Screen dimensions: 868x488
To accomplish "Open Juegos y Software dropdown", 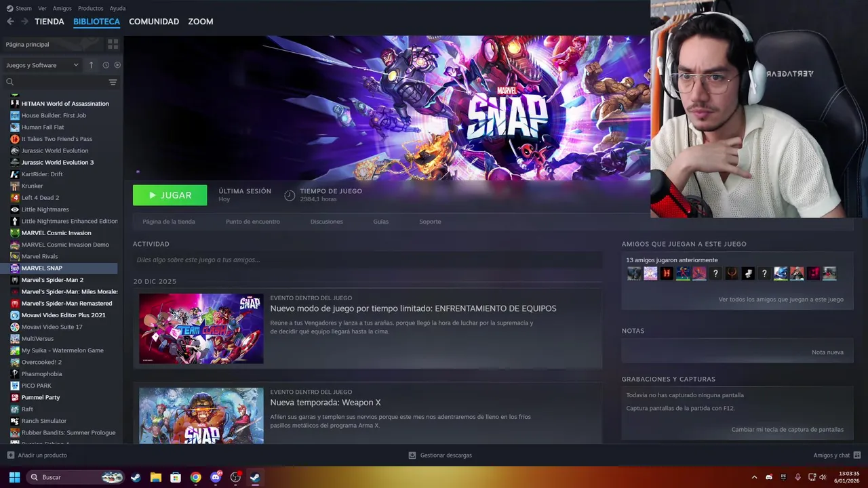I will click(x=42, y=65).
